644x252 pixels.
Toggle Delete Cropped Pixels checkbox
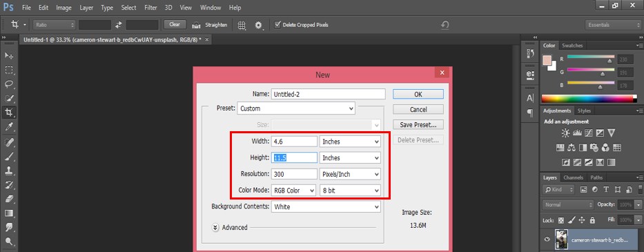277,25
